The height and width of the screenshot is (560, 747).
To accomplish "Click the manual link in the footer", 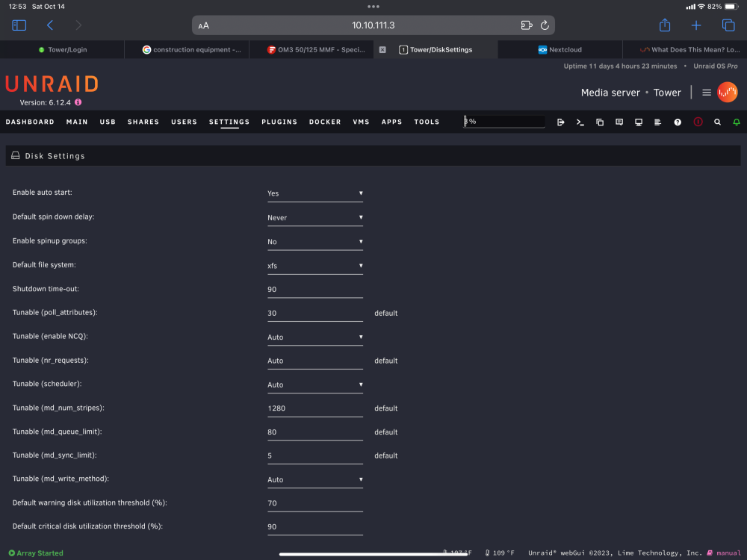I will pyautogui.click(x=728, y=553).
